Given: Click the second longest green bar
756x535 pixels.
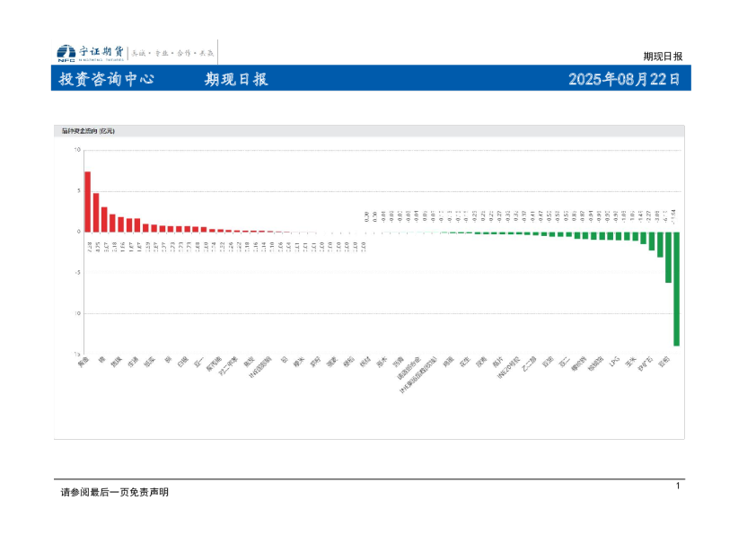Looking at the screenshot, I should (668, 257).
